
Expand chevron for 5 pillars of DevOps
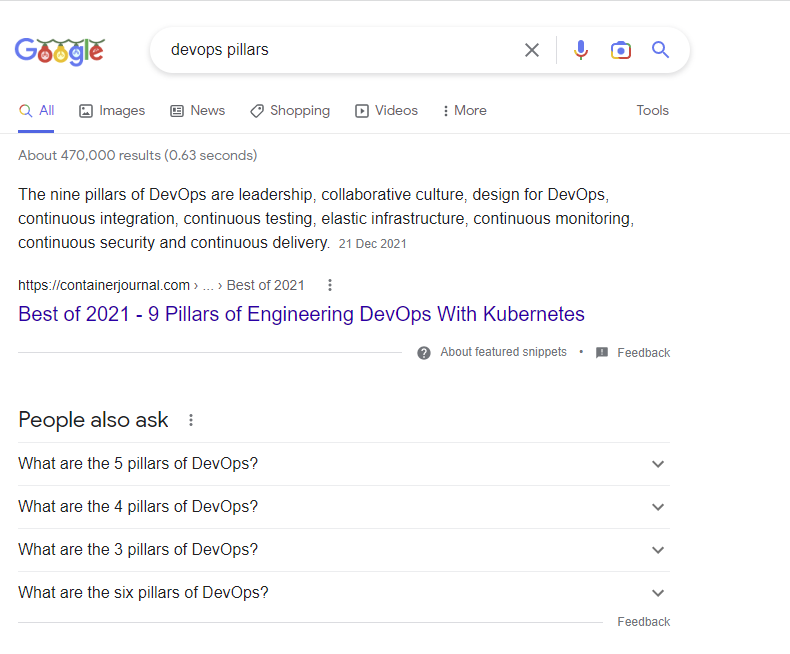point(657,464)
